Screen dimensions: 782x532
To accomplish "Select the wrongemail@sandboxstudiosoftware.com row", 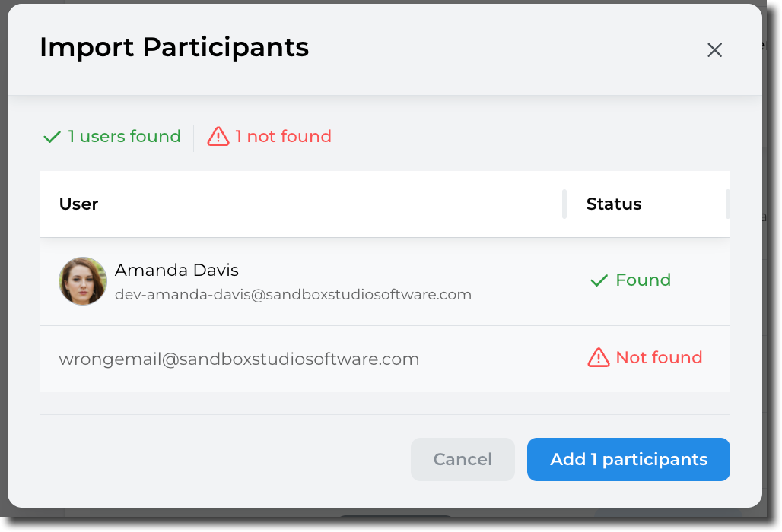I will coord(239,359).
